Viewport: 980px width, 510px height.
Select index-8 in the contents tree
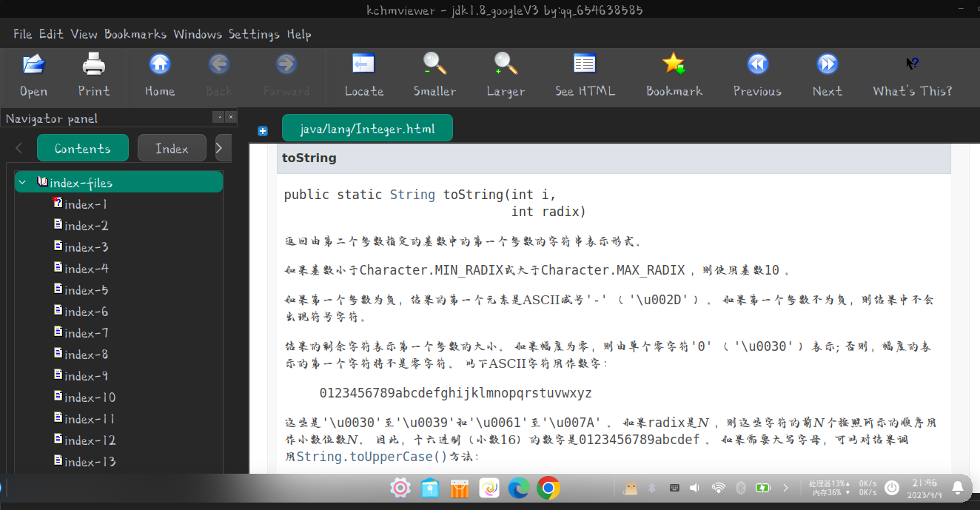tap(86, 355)
